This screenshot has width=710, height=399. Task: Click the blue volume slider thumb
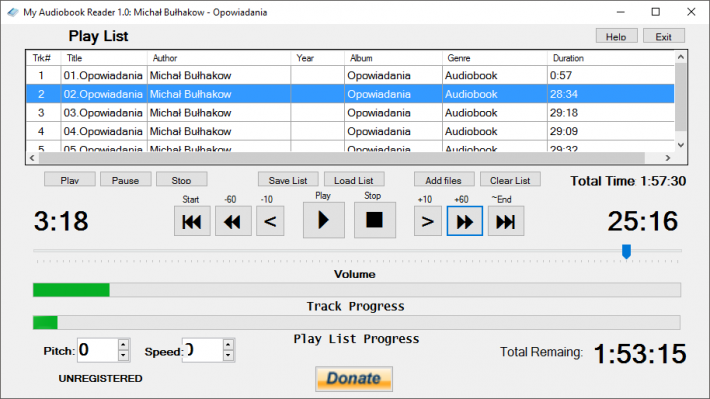[x=626, y=251]
